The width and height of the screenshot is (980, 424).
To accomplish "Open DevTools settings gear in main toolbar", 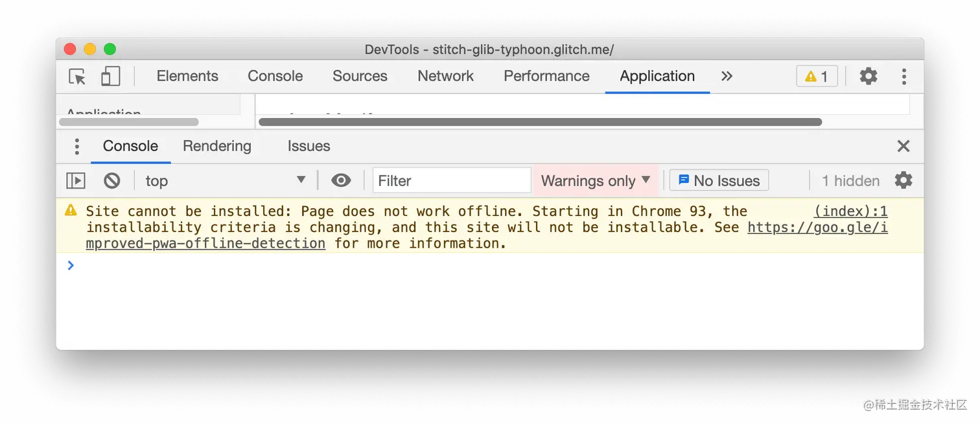I will point(868,77).
